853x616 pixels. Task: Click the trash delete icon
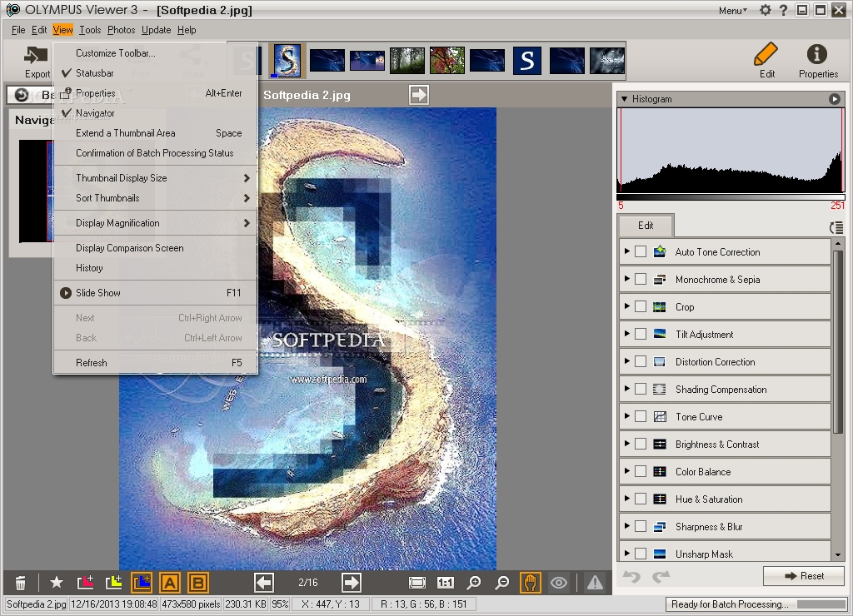20,583
